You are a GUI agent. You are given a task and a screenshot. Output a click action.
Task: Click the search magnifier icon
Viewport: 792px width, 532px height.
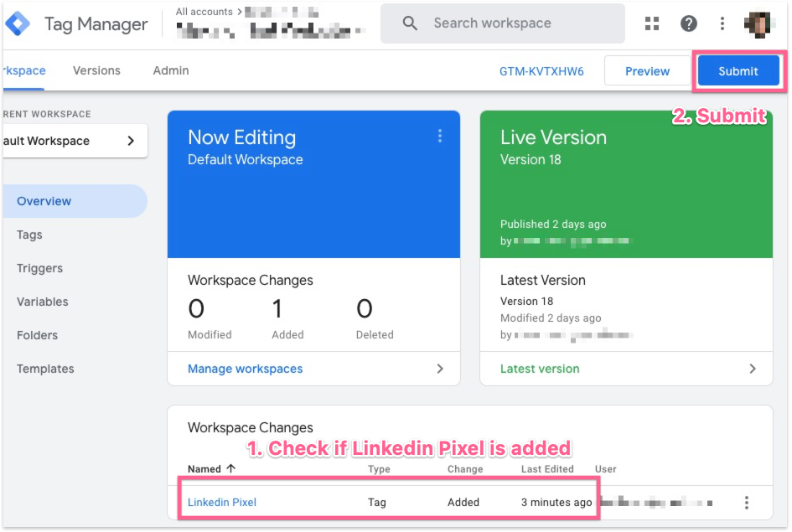[x=410, y=23]
